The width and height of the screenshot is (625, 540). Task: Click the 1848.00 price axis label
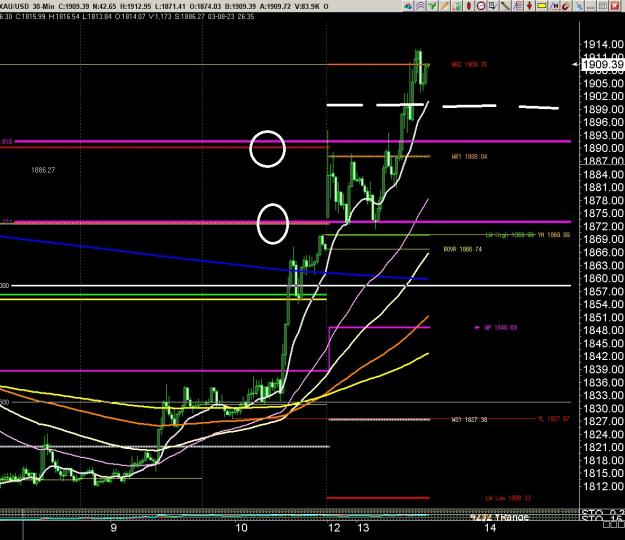(603, 330)
